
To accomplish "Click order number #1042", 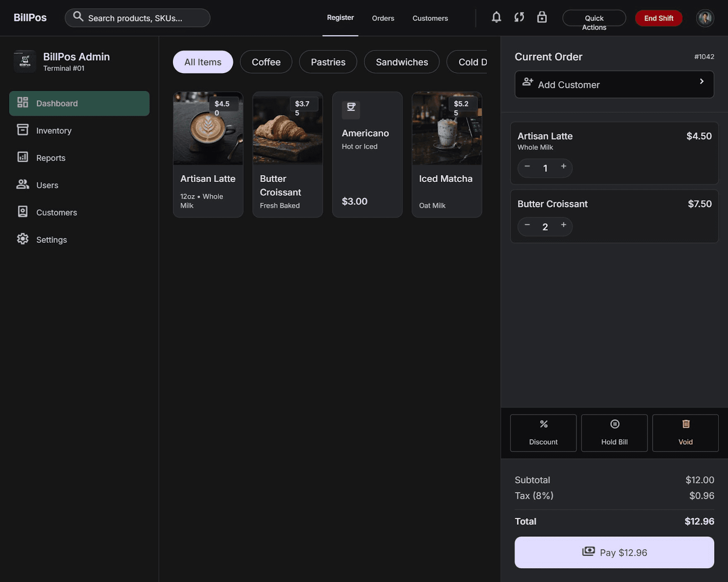I will [x=704, y=57].
